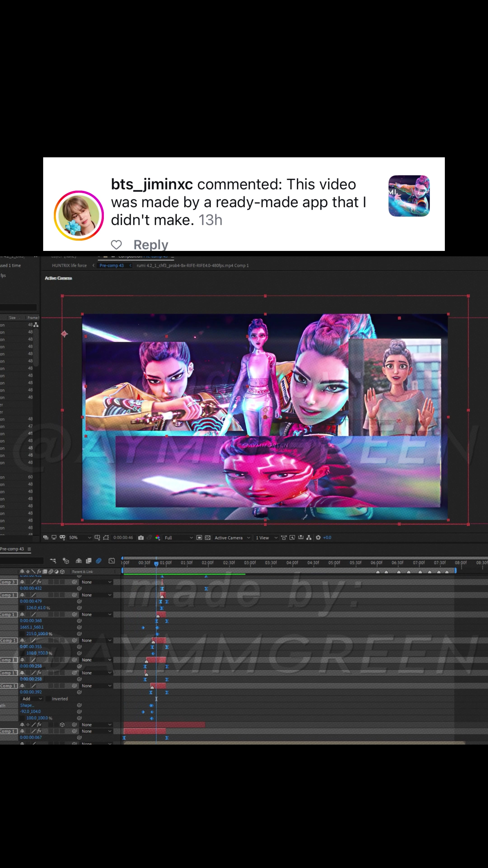This screenshot has width=488, height=868.
Task: Open the Composition Mini-Flowchart in timeline
Action: [x=53, y=561]
